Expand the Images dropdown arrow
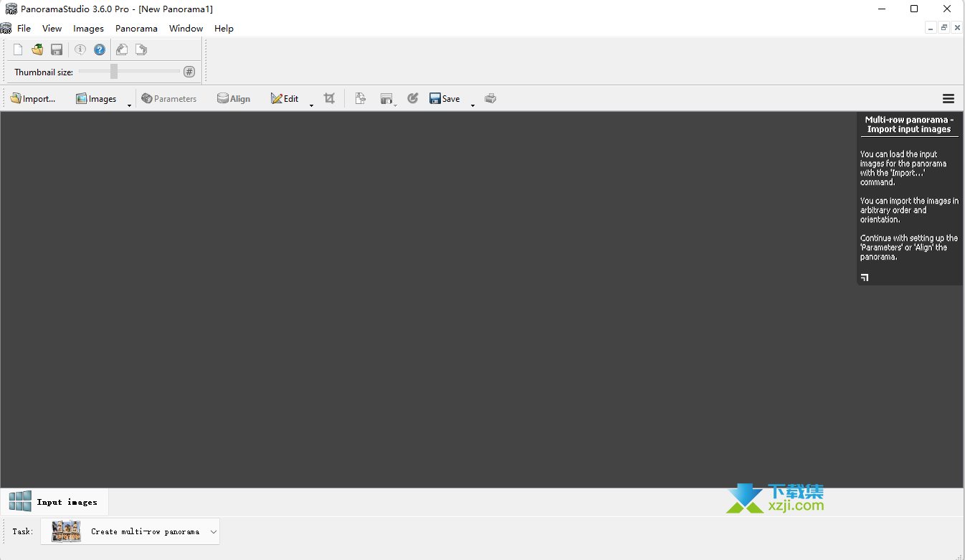The width and height of the screenshot is (965, 560). 129,105
